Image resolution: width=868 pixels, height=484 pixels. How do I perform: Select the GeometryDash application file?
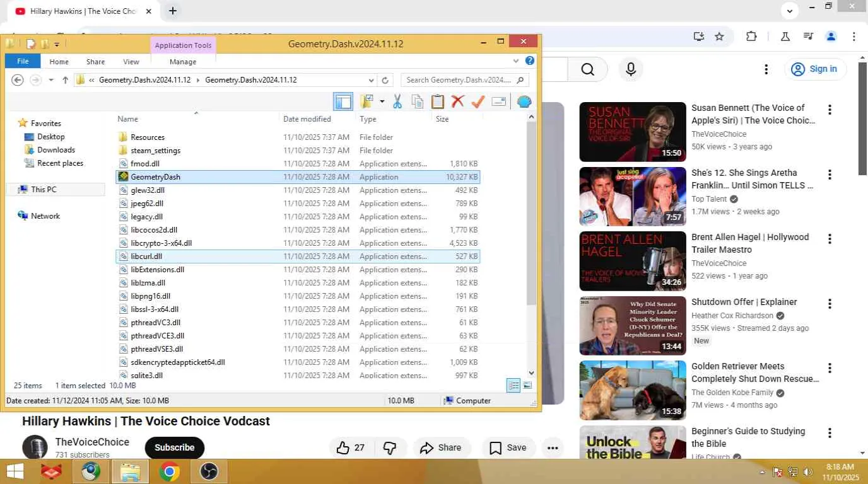298,177
